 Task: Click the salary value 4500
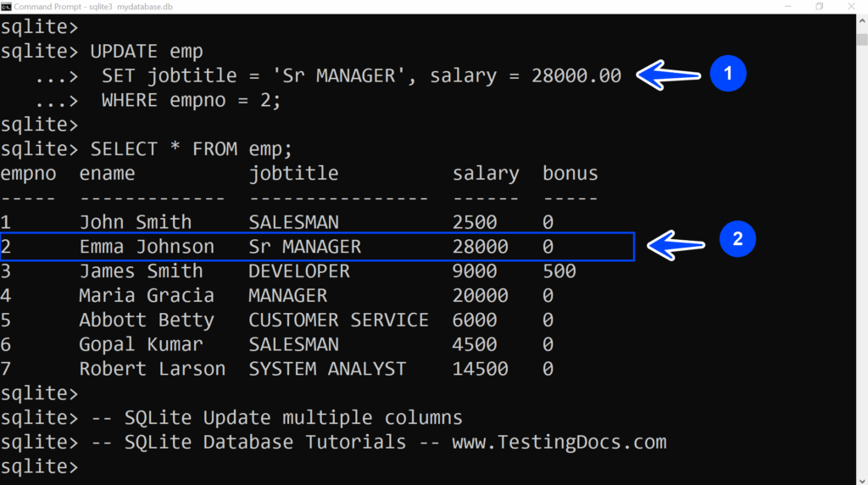[x=475, y=344]
